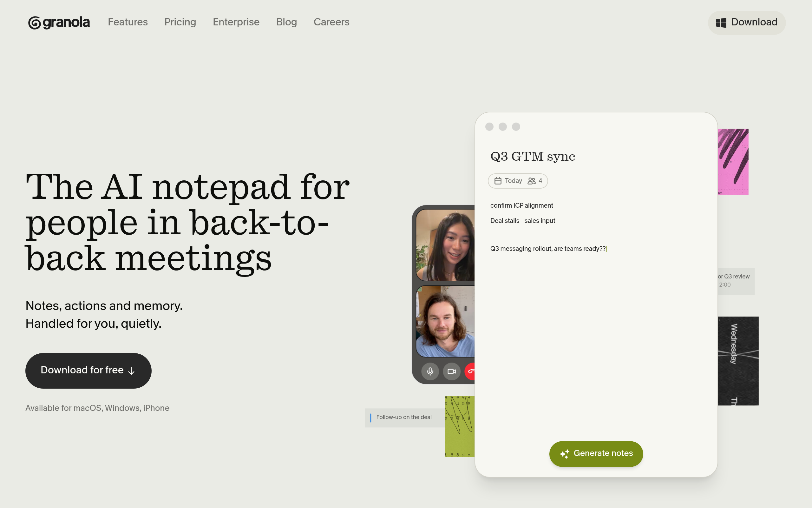The height and width of the screenshot is (508, 812).
Task: Click the red hang-up call button
Action: click(x=470, y=371)
